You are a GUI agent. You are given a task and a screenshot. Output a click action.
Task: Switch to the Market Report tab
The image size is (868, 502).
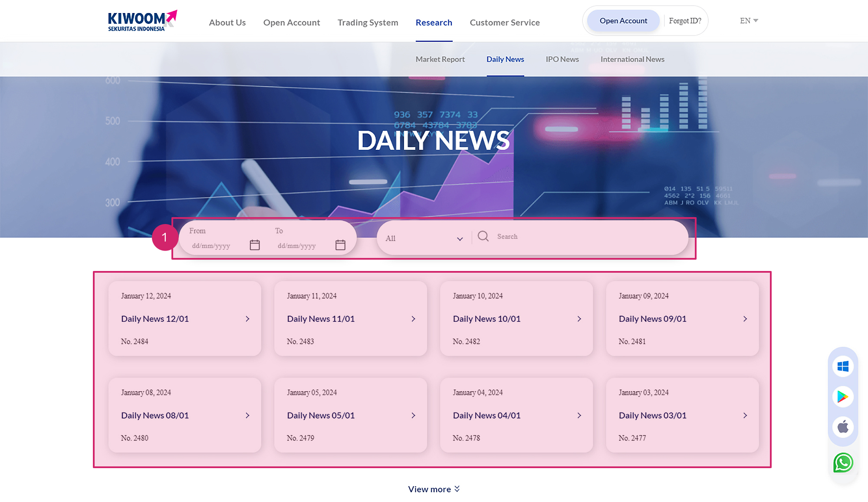point(440,59)
